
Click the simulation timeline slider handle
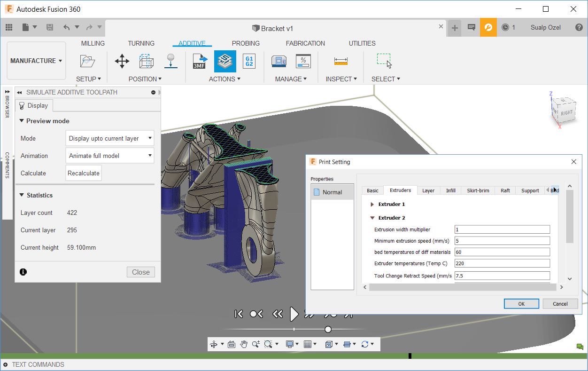pyautogui.click(x=328, y=329)
